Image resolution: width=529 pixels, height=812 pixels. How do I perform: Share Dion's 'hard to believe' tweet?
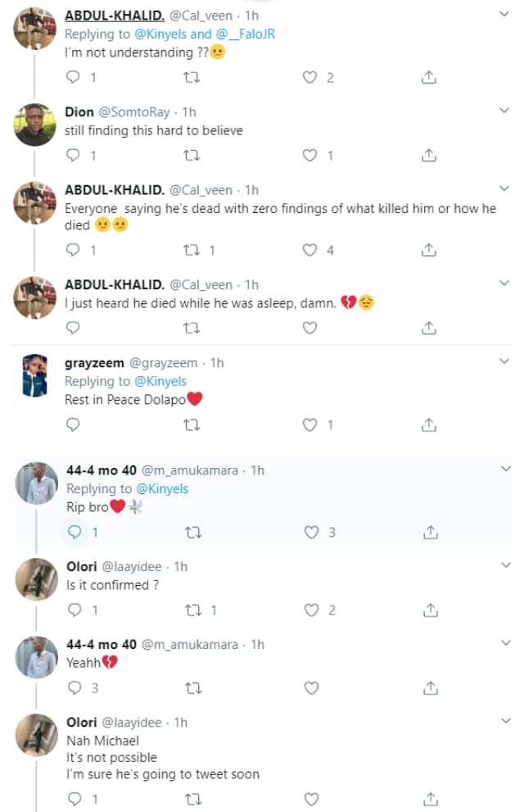[x=428, y=156]
